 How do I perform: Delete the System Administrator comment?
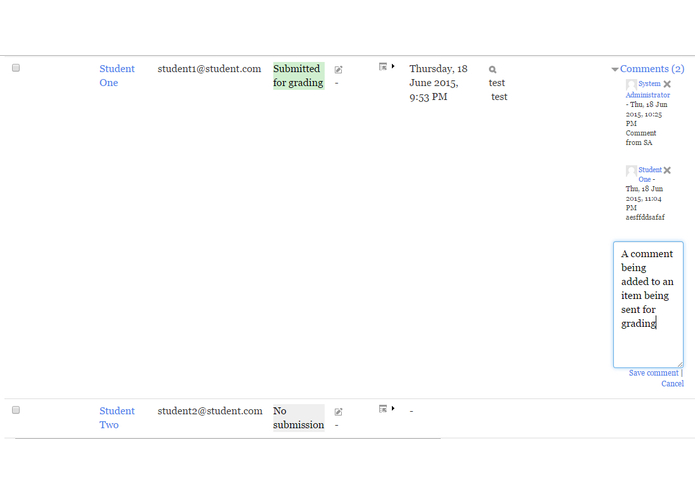coord(667,84)
